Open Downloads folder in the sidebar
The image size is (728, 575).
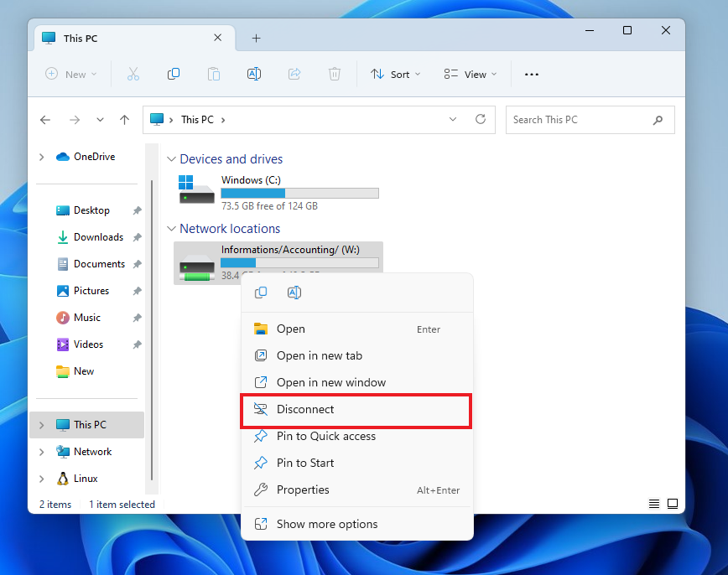pyautogui.click(x=98, y=237)
